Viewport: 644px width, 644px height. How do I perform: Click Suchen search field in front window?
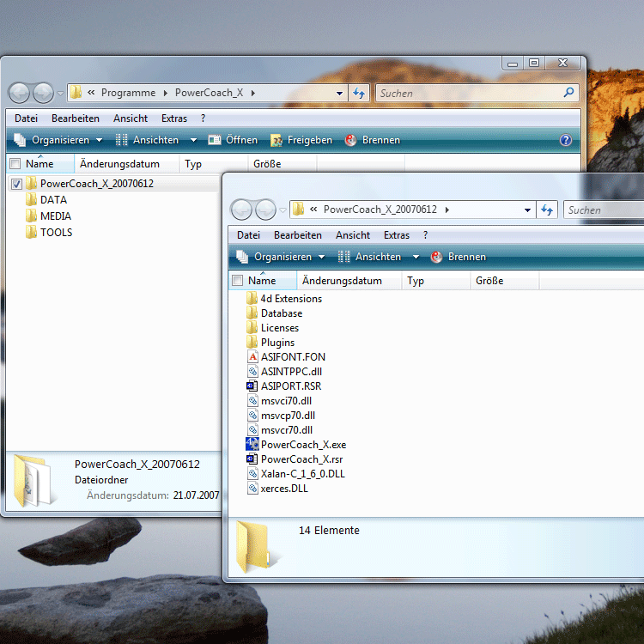coord(604,210)
